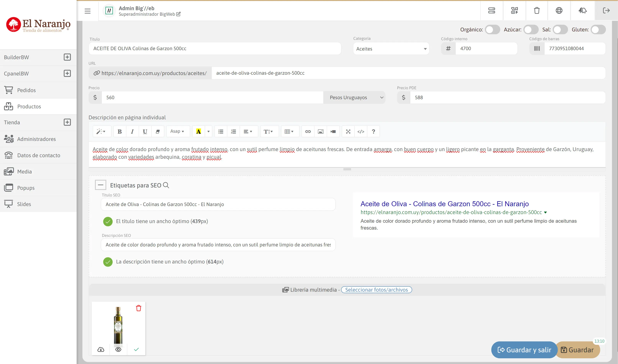Delete the olive oil bottle photo
The width and height of the screenshot is (618, 364).
pos(139,308)
